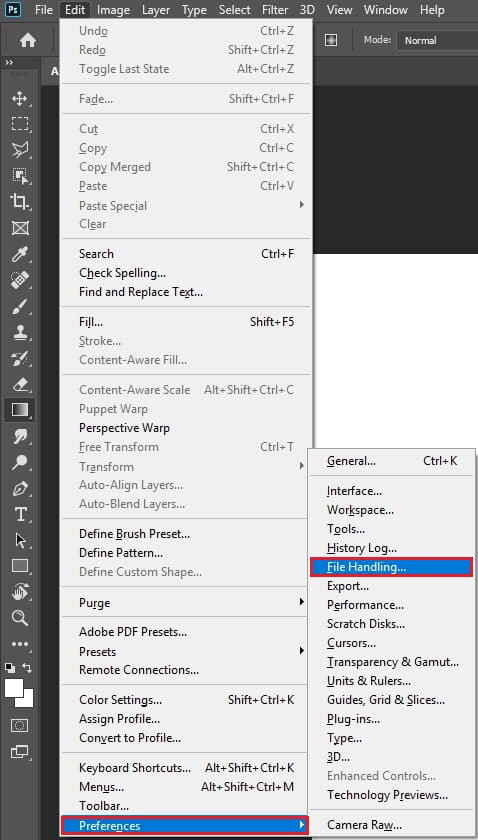Activate the Horizontal Type tool

click(x=20, y=515)
